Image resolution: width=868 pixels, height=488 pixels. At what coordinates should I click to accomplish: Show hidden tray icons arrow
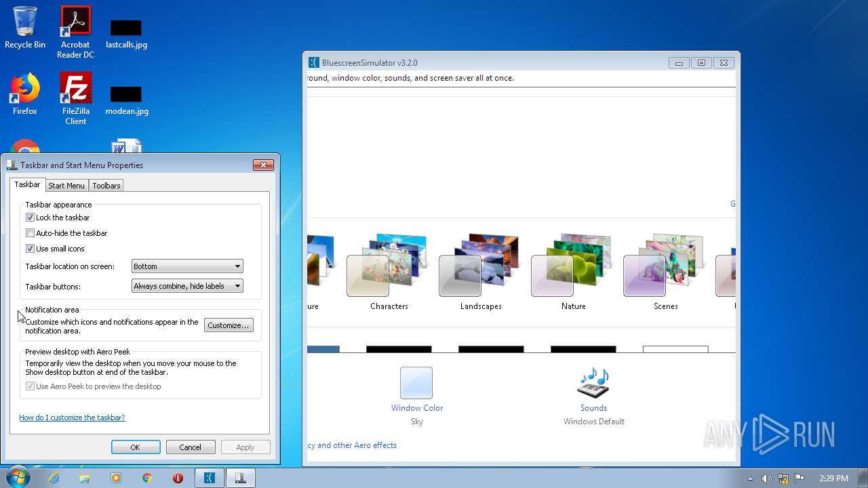(x=751, y=478)
